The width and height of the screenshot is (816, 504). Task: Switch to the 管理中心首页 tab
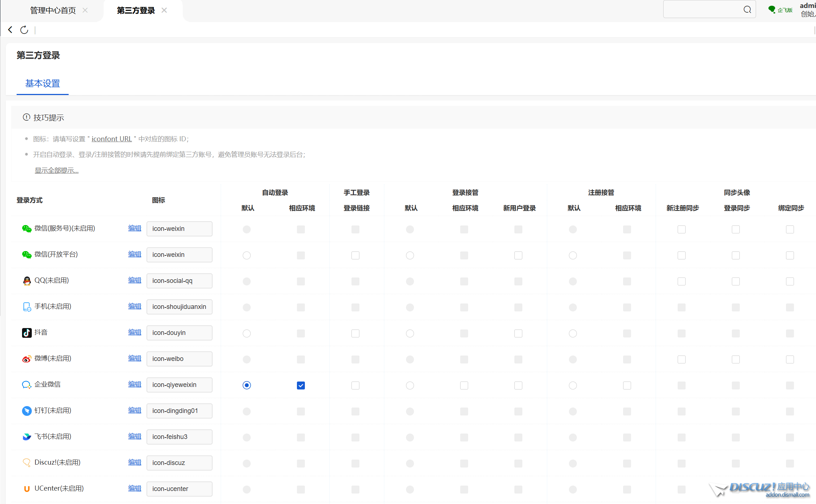pyautogui.click(x=53, y=10)
